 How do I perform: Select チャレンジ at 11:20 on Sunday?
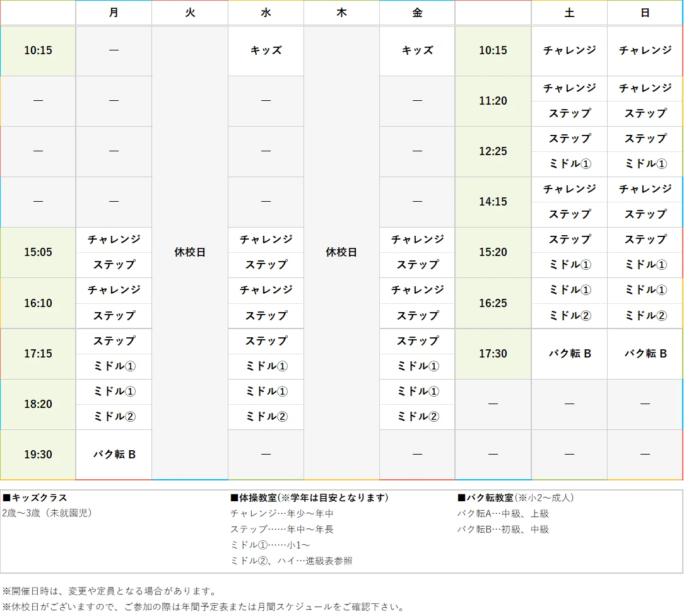coord(644,88)
